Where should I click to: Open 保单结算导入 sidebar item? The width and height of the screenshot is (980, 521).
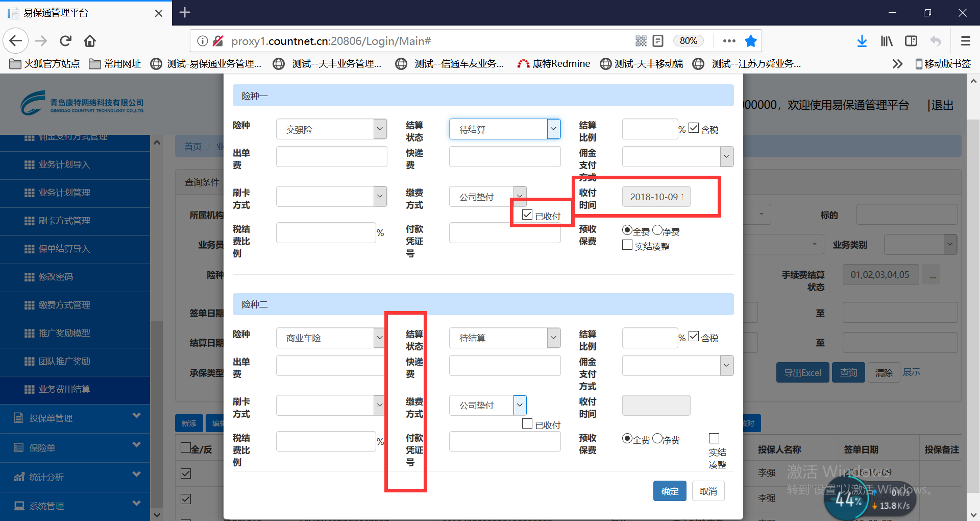75,249
